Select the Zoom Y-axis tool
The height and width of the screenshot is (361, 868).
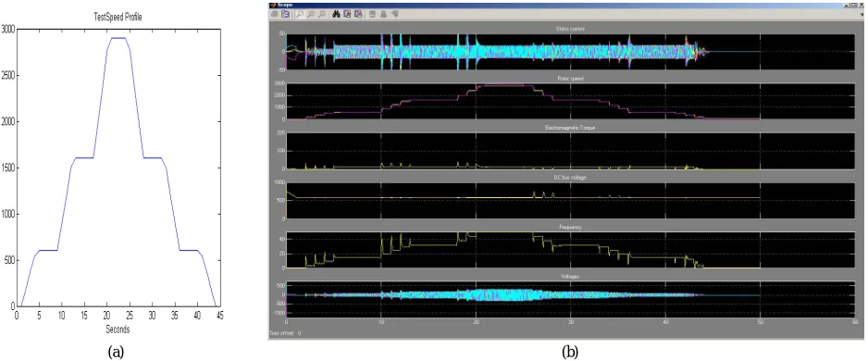tap(322, 14)
